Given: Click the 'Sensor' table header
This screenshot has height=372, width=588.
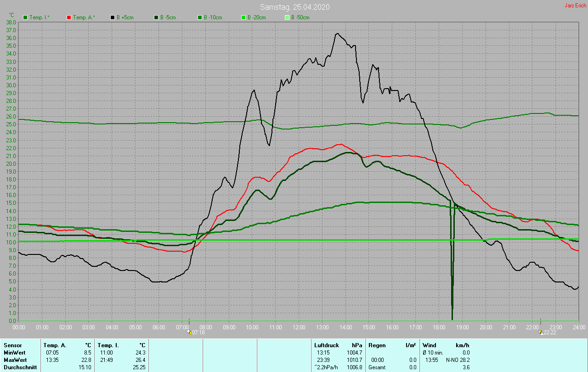Looking at the screenshot, I should [x=12, y=345].
